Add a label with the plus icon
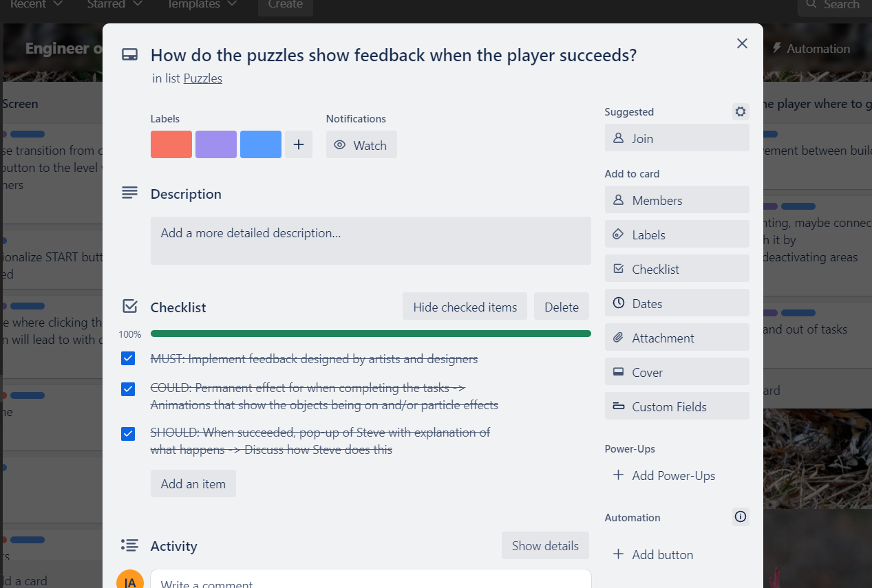 pos(299,144)
